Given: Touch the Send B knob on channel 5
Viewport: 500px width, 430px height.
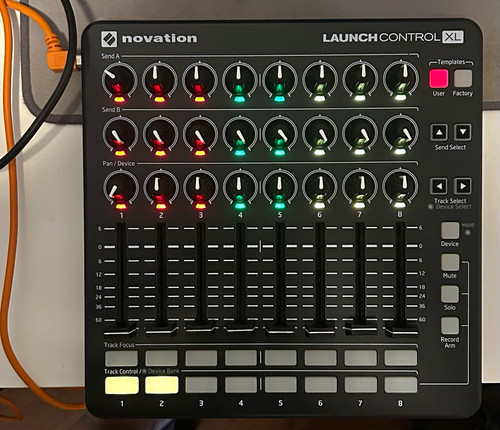Looking at the screenshot, I should click(x=280, y=133).
